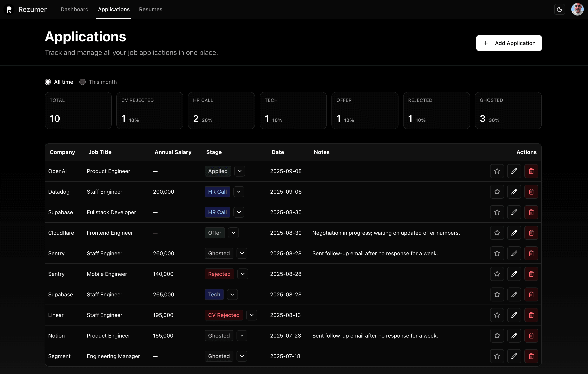Switch to the Dashboard tab

[x=74, y=9]
